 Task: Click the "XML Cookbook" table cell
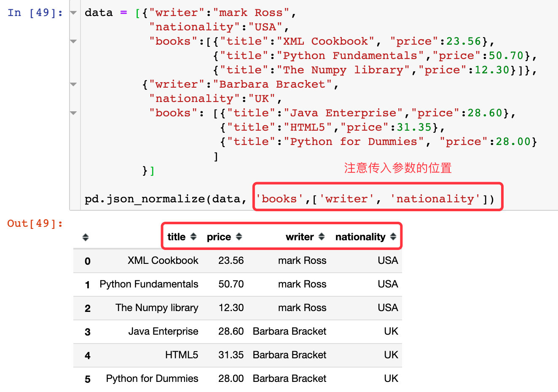coord(163,260)
